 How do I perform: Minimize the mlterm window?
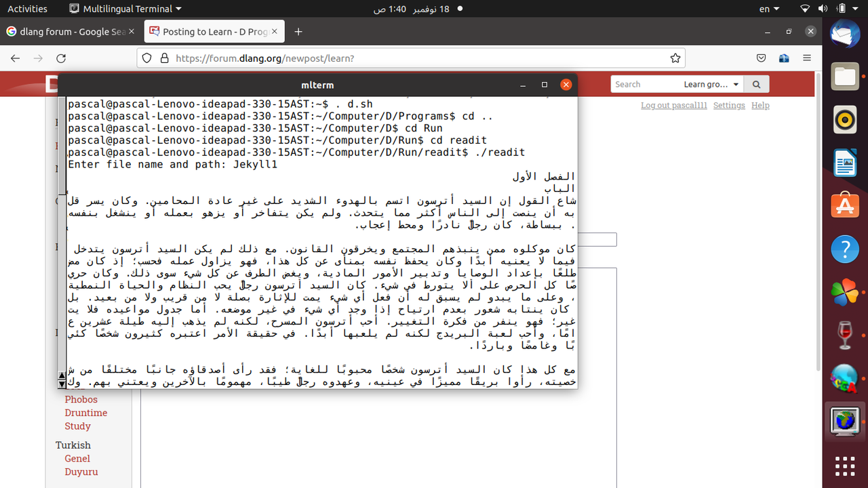[523, 85]
